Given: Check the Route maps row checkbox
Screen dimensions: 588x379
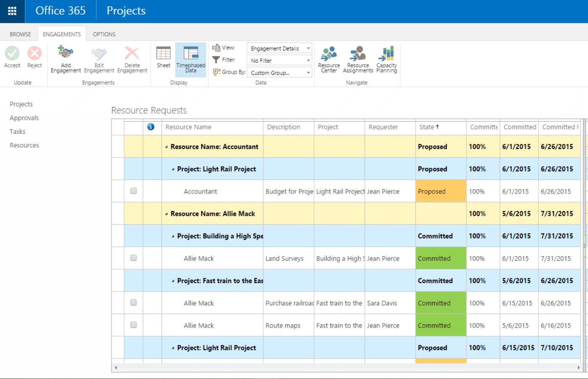Looking at the screenshot, I should 133,325.
